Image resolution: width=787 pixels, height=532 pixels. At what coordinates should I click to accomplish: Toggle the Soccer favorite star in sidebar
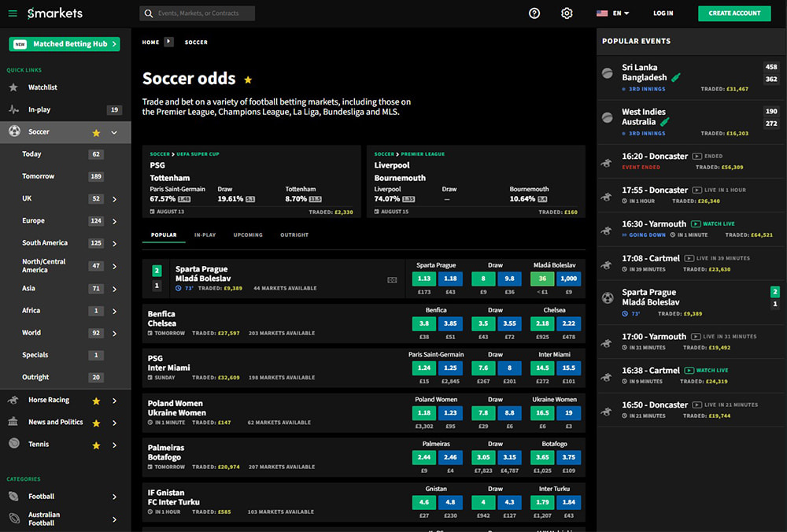pos(96,132)
